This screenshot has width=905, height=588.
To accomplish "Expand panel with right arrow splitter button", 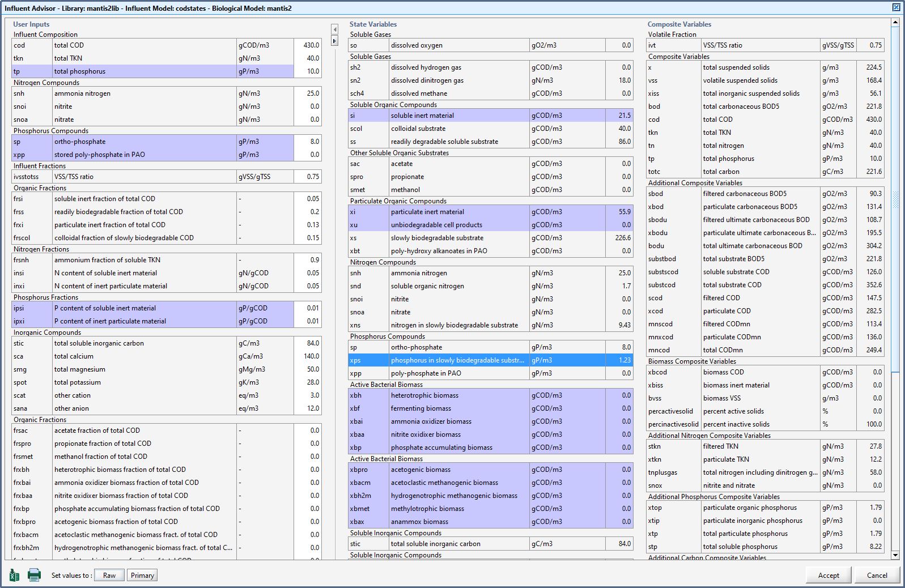I will tap(334, 41).
